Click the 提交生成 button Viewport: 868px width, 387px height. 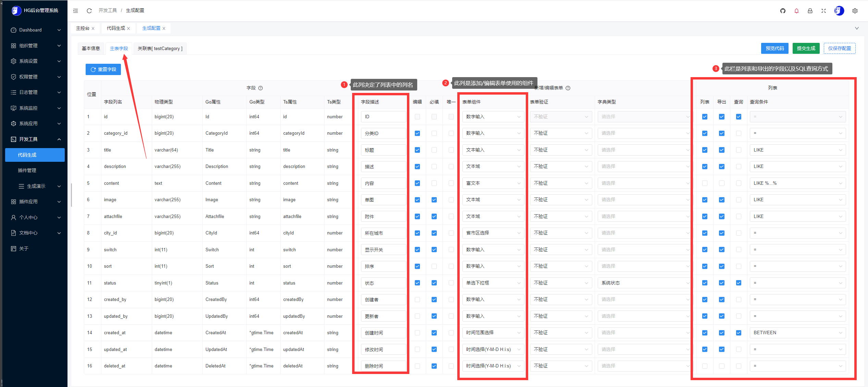pyautogui.click(x=806, y=48)
